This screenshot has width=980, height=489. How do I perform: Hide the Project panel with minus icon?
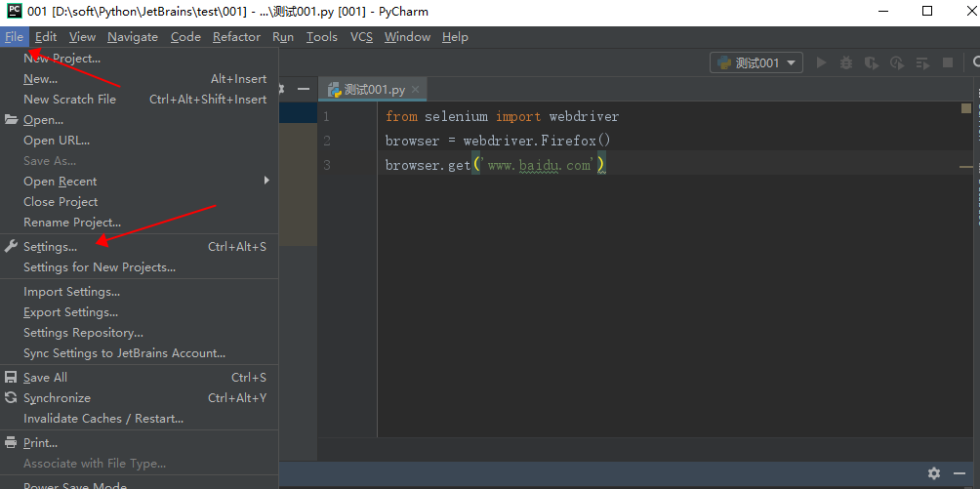304,90
